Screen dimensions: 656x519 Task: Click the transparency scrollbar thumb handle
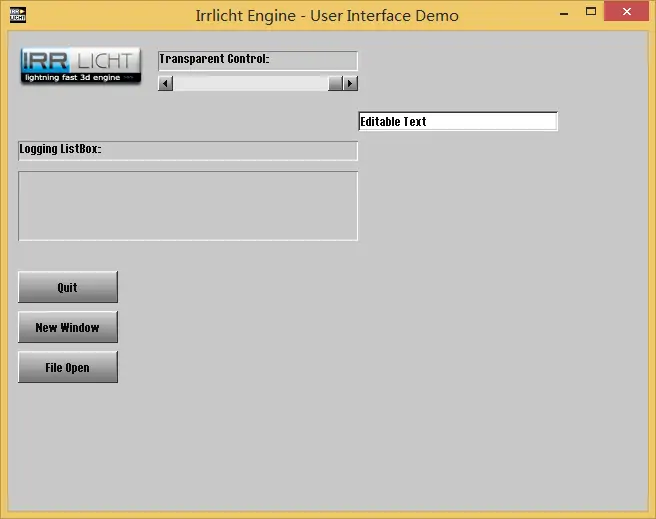[x=335, y=83]
